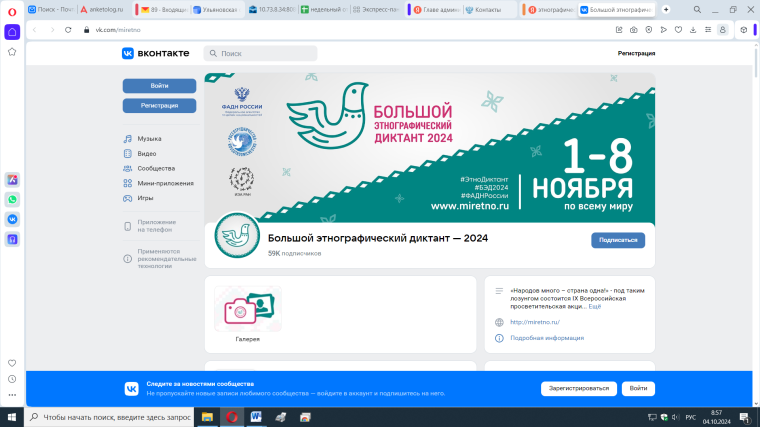Image resolution: width=760 pixels, height=427 pixels.
Task: Open the Opera account profile icon
Action: tap(723, 30)
